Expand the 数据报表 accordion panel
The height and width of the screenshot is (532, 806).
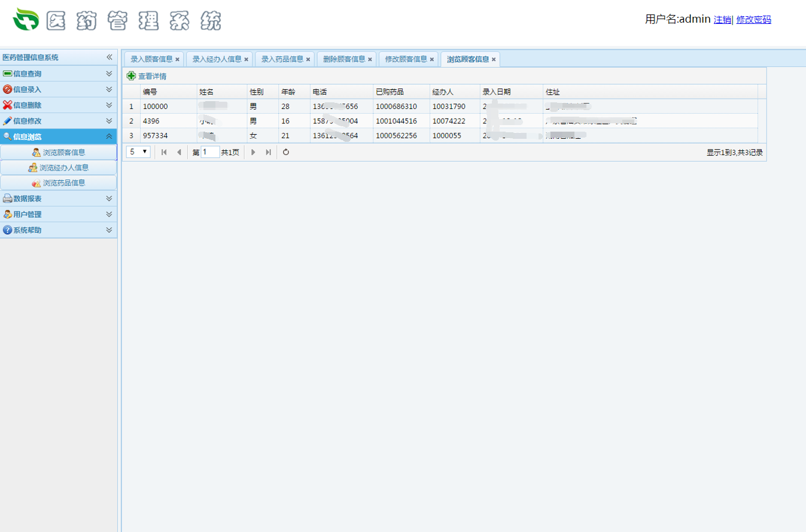click(x=109, y=198)
